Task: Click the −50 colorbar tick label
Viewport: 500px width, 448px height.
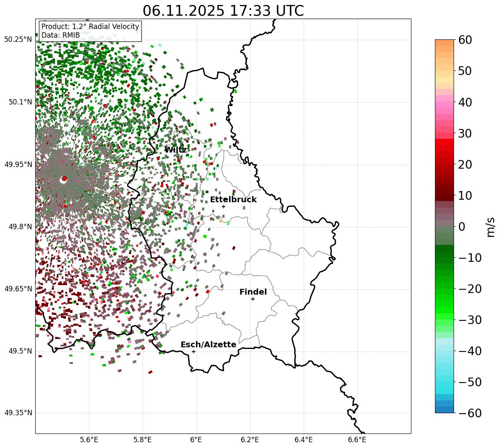Action: (x=470, y=382)
